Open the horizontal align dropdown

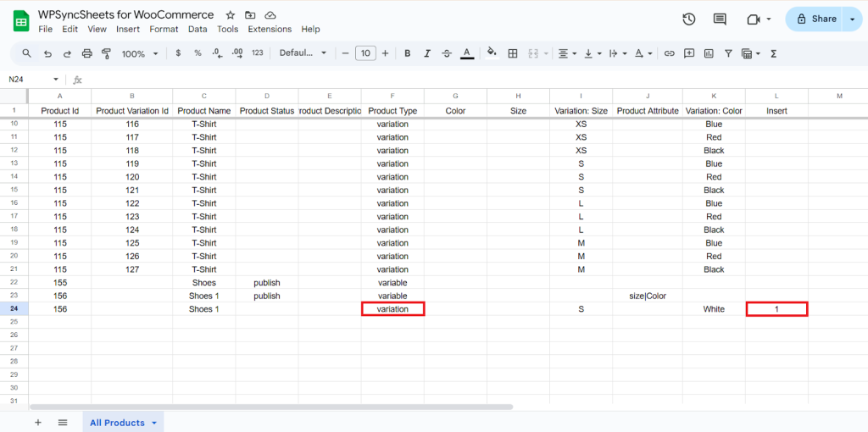567,53
